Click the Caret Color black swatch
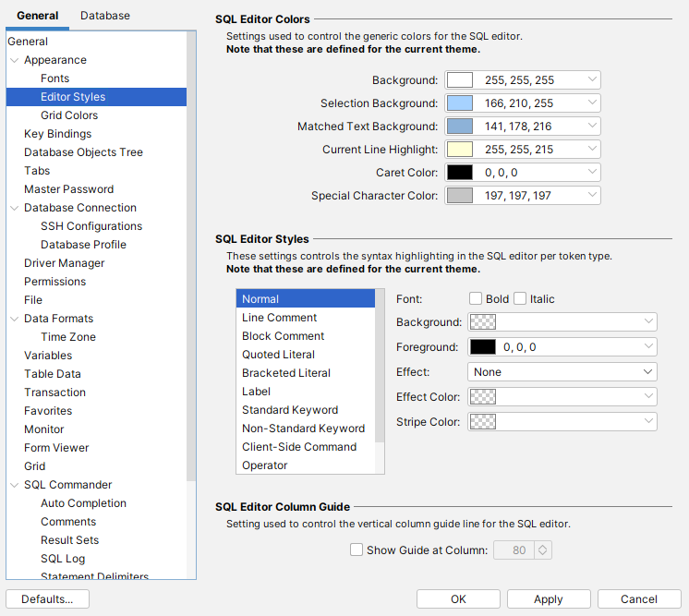The width and height of the screenshot is (689, 616). pyautogui.click(x=460, y=173)
